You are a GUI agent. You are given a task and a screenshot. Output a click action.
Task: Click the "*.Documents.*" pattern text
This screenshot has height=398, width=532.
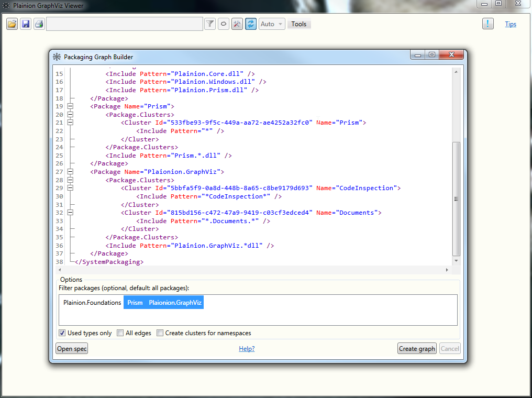pyautogui.click(x=230, y=221)
